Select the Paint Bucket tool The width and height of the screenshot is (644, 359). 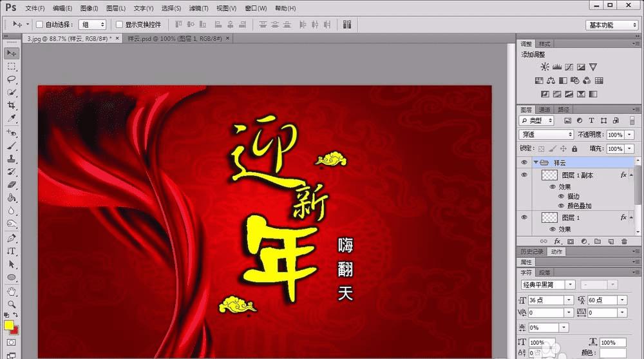(x=12, y=199)
